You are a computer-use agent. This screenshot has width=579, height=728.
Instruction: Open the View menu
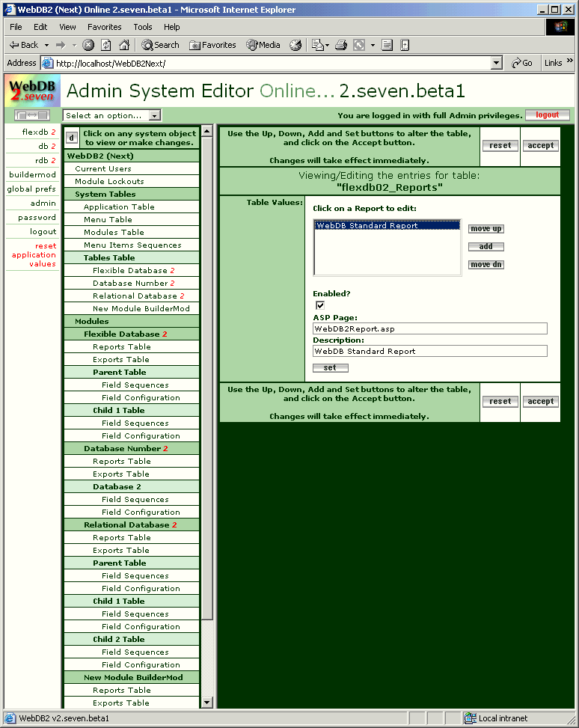(67, 27)
